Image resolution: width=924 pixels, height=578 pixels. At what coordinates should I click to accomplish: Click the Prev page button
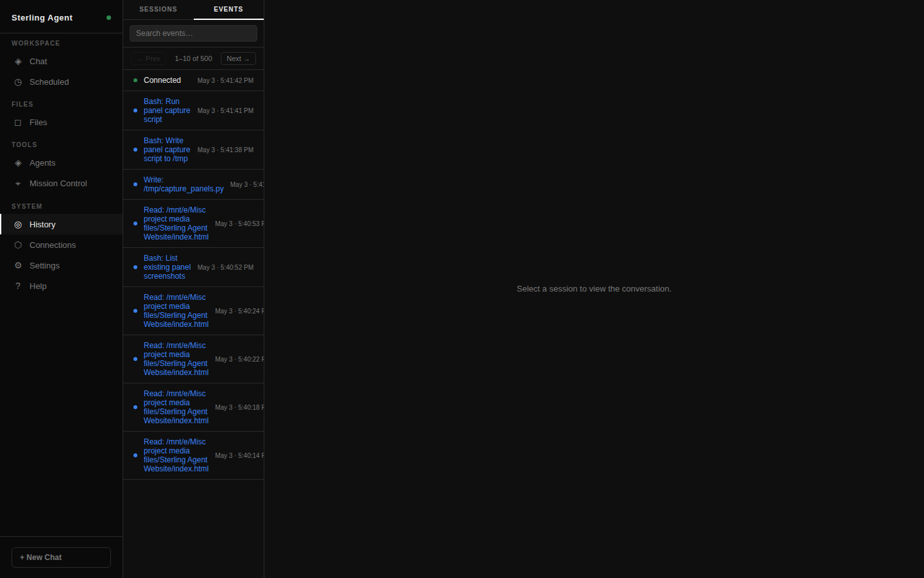pyautogui.click(x=148, y=58)
